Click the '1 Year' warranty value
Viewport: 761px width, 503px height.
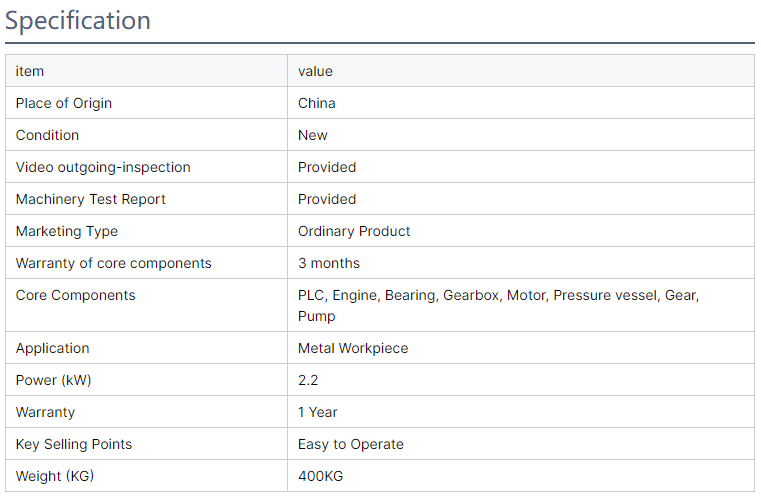click(318, 412)
